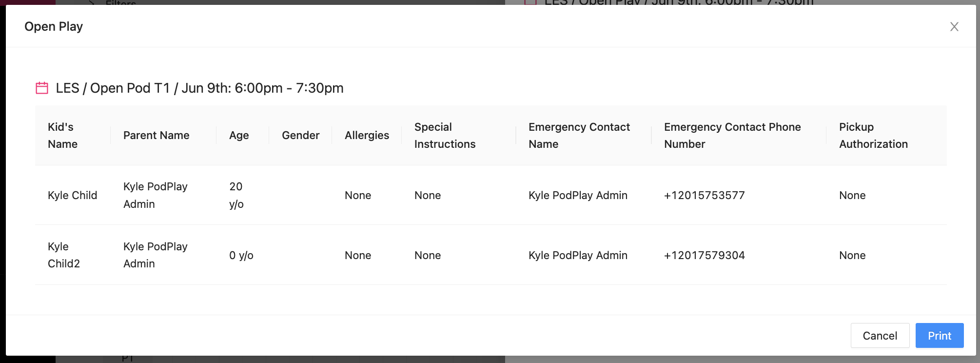980x363 pixels.
Task: Click the 20 y/o age cell
Action: pos(236,195)
